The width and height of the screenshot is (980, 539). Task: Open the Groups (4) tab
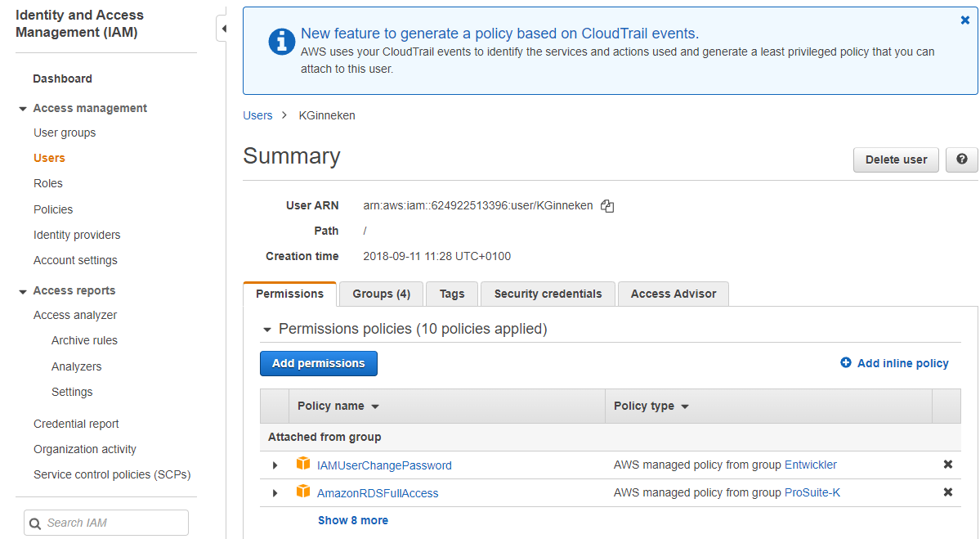[381, 294]
